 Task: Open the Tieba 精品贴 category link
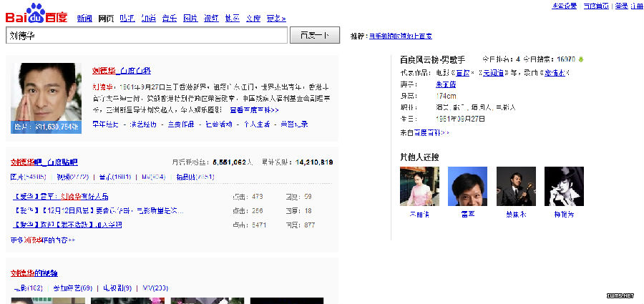click(x=195, y=177)
